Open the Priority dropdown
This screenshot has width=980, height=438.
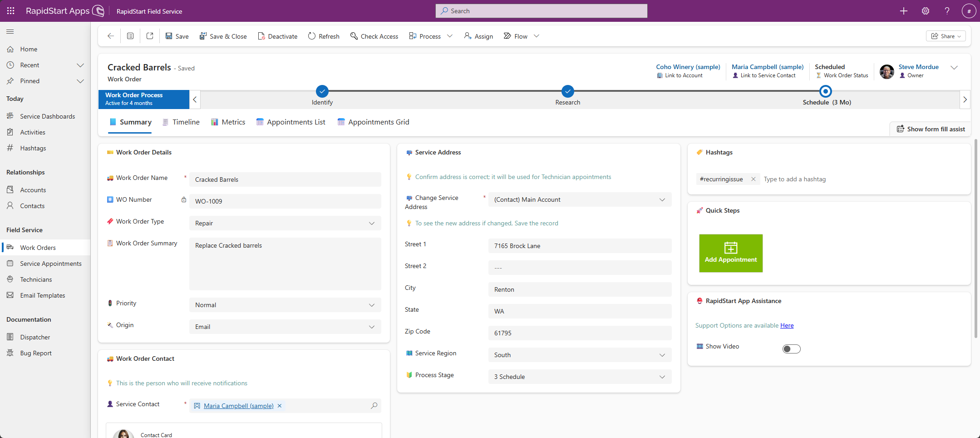(x=285, y=305)
